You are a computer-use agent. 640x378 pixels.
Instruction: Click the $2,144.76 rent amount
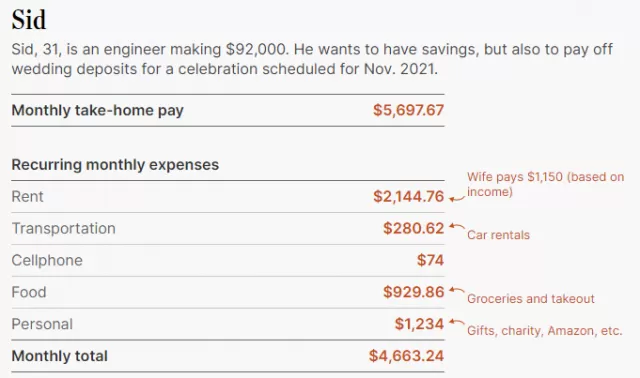click(x=408, y=196)
